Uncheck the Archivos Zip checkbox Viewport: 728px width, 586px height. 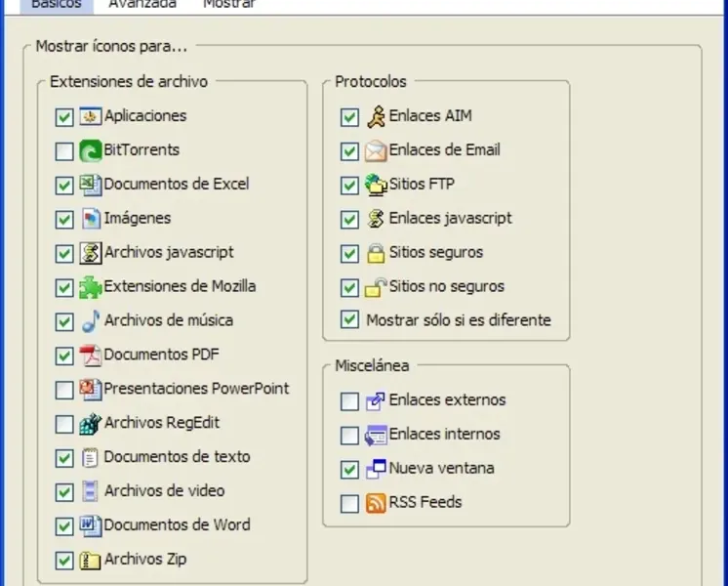click(64, 561)
